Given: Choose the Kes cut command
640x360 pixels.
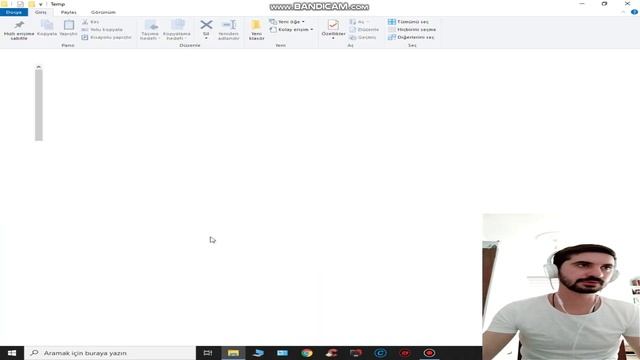Looking at the screenshot, I should pos(90,22).
